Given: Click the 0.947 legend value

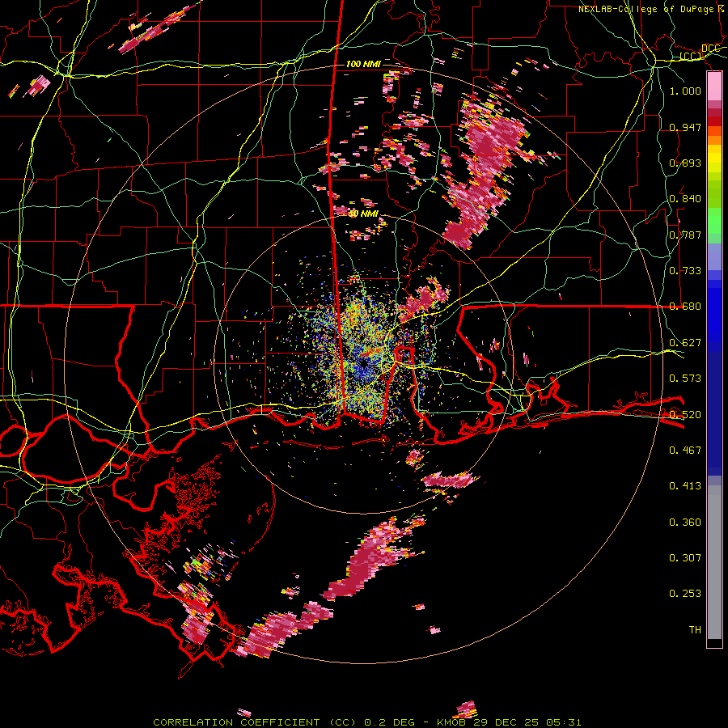Looking at the screenshot, I should tap(685, 127).
